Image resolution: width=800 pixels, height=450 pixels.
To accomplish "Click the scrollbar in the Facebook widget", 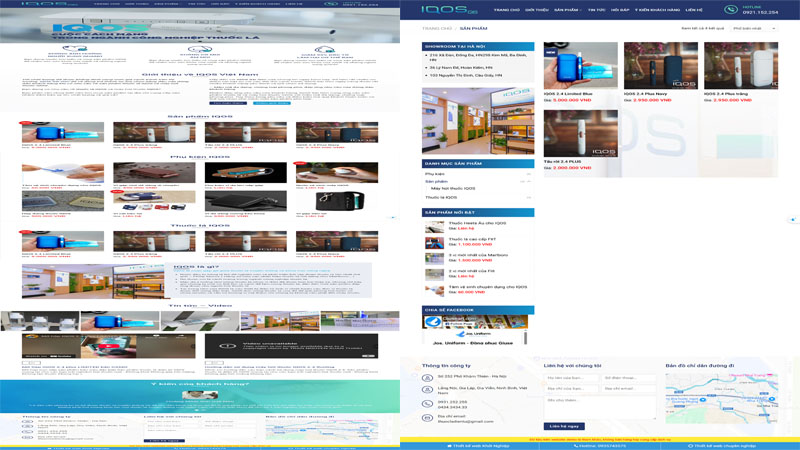I will tap(525, 337).
